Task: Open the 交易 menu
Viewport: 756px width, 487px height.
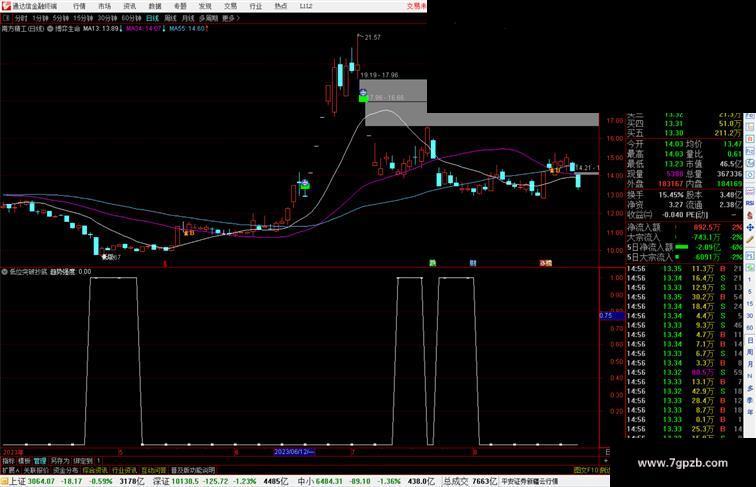Action: tap(230, 6)
